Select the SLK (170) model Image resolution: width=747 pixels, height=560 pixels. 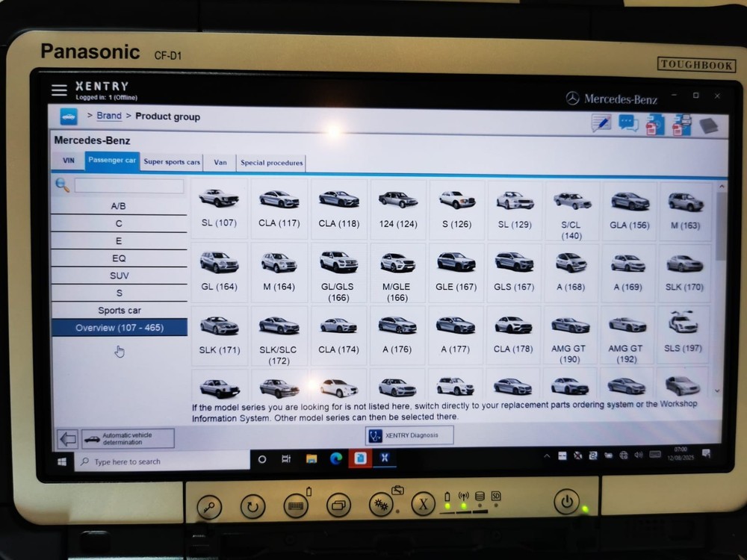tap(684, 273)
